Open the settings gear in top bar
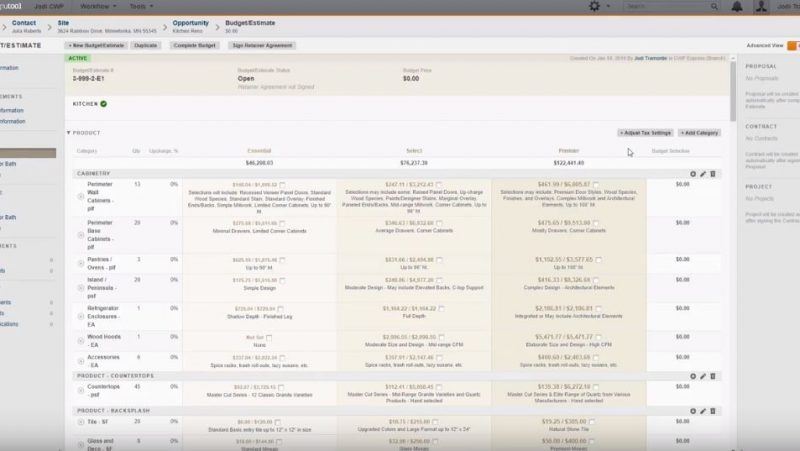The image size is (800, 451). point(595,6)
